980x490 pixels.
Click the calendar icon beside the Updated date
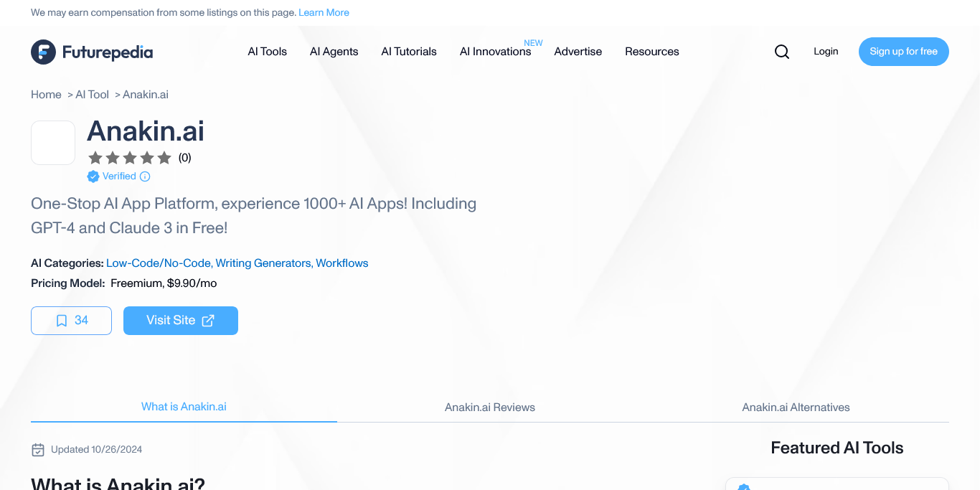pyautogui.click(x=38, y=450)
